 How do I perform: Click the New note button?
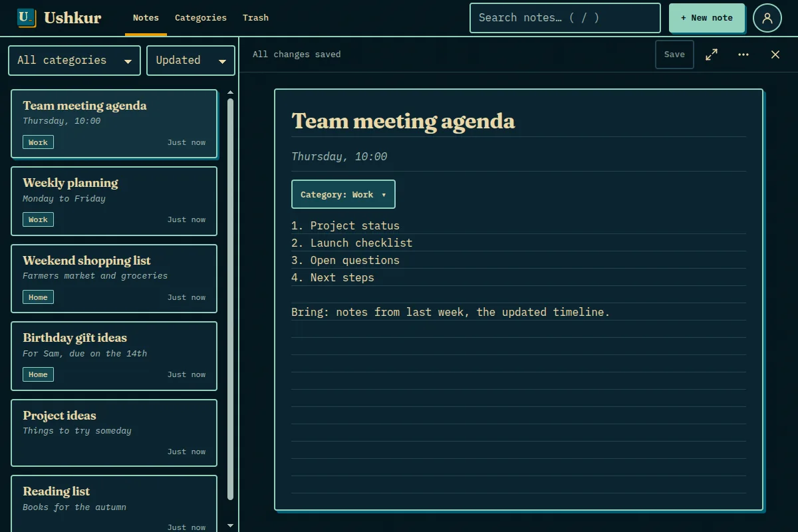pyautogui.click(x=707, y=18)
